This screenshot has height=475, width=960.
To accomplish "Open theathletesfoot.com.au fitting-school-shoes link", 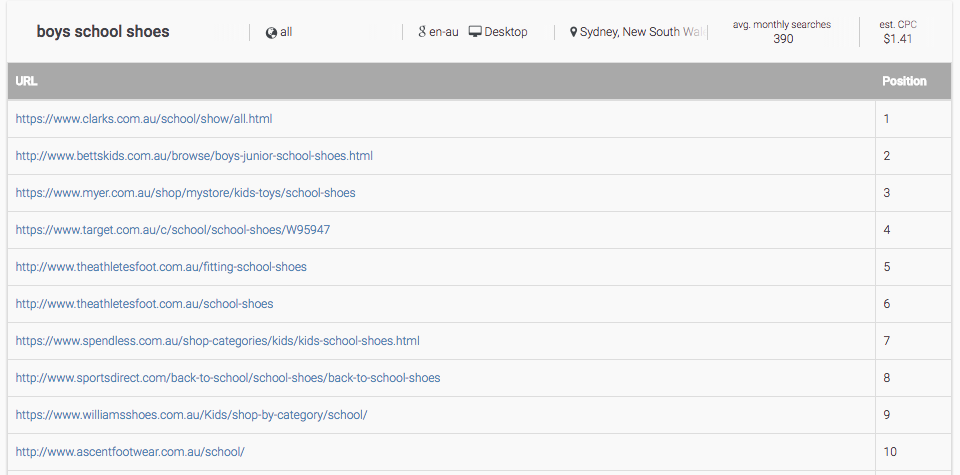I will coord(161,267).
